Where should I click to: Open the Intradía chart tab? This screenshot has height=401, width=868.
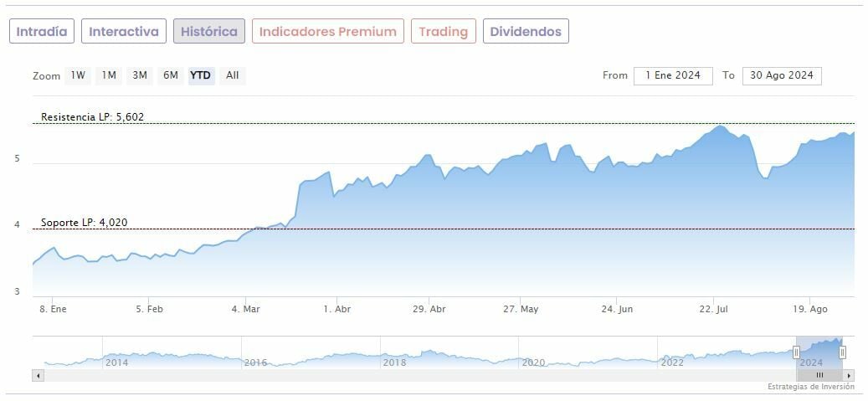click(42, 32)
